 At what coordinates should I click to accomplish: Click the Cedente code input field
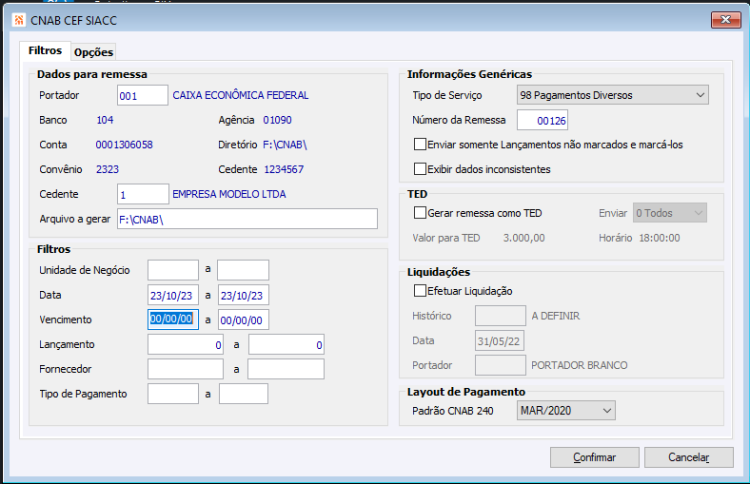[143, 194]
